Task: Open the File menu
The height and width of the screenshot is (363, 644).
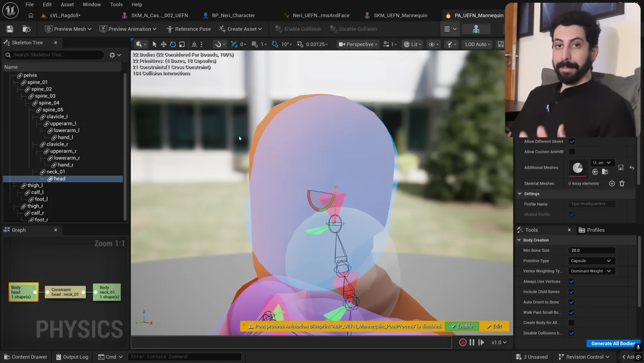Action: point(30,4)
